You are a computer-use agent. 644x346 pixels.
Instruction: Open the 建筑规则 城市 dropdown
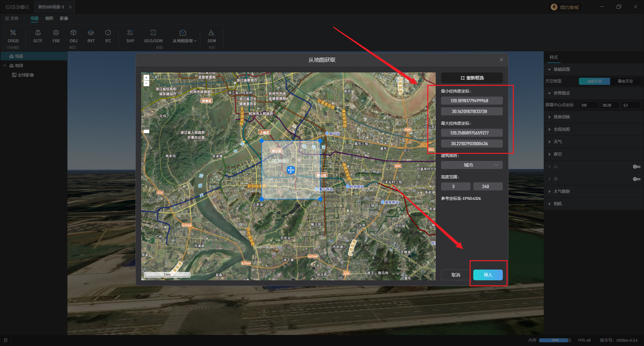coord(472,165)
